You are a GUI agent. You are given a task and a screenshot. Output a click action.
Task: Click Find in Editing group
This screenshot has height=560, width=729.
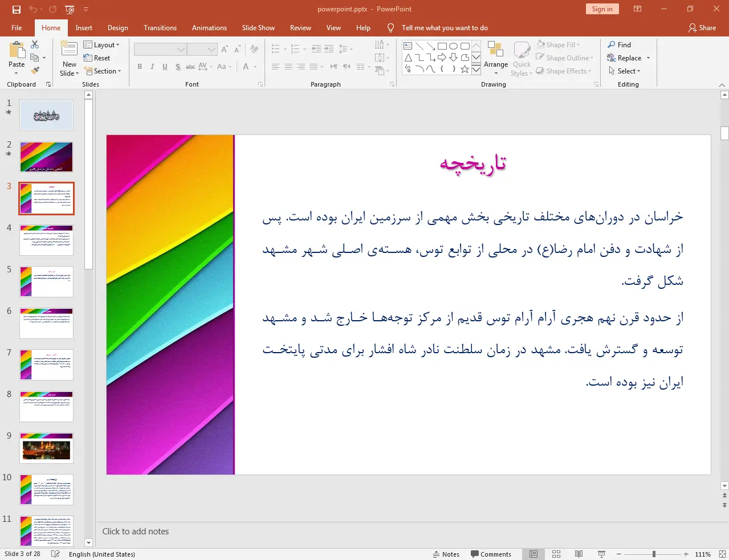(620, 45)
